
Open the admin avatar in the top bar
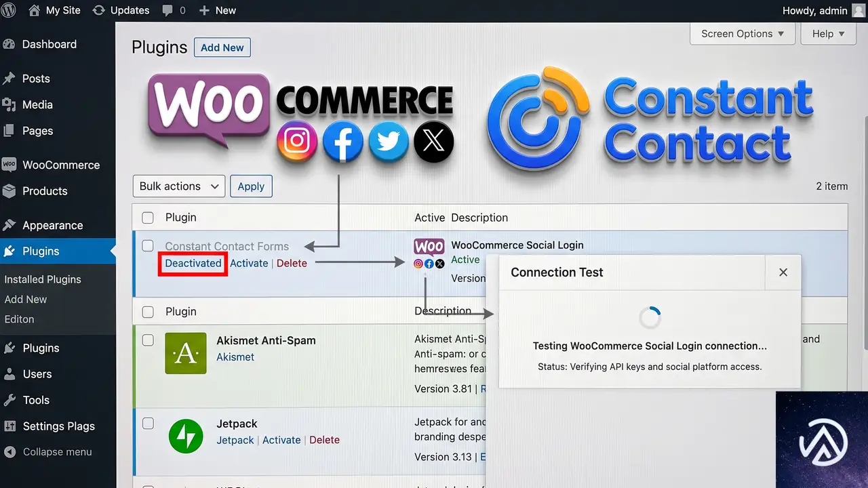click(858, 10)
